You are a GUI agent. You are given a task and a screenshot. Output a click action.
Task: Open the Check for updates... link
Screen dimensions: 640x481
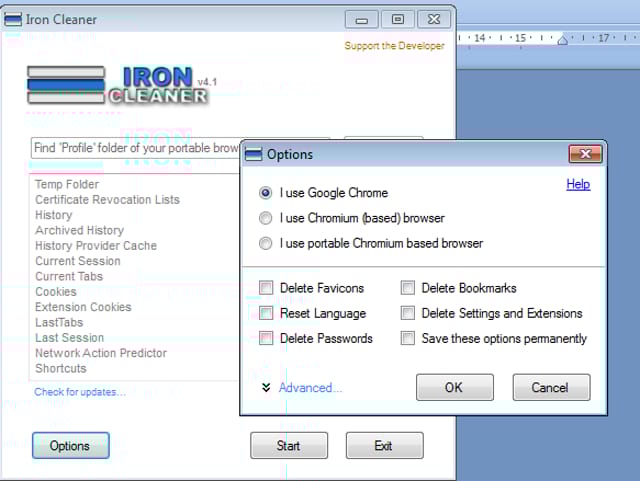pos(80,392)
